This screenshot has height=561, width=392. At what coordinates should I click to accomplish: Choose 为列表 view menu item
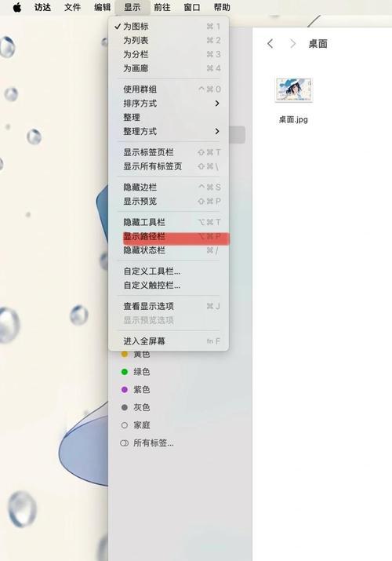pyautogui.click(x=169, y=40)
